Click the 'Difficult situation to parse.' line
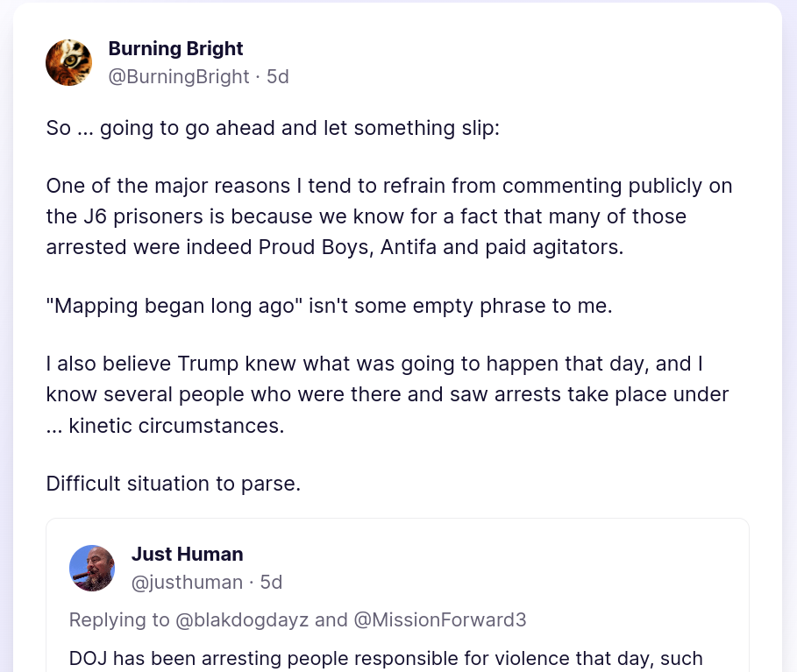 coord(173,484)
